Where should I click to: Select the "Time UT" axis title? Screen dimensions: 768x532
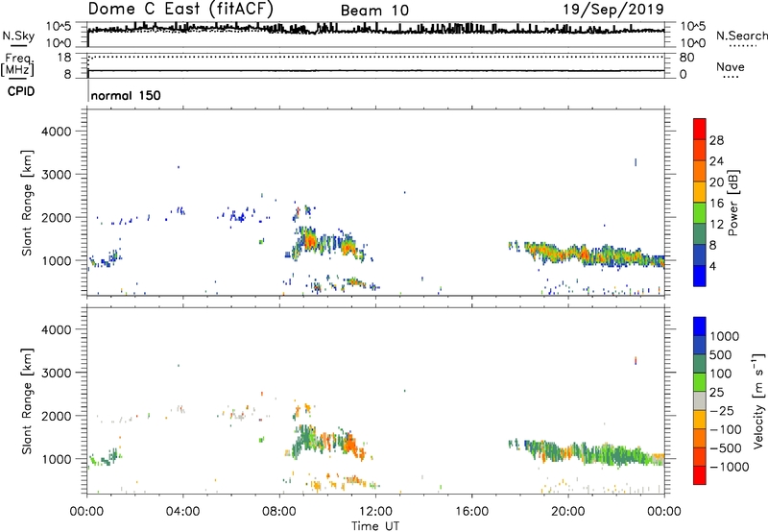[x=375, y=526]
